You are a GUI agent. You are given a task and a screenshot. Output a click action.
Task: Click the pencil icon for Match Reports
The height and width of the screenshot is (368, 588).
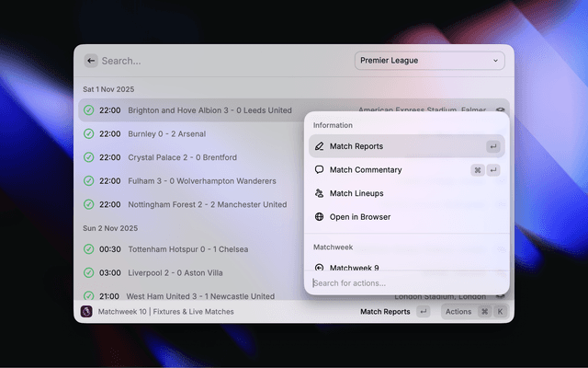(x=320, y=146)
